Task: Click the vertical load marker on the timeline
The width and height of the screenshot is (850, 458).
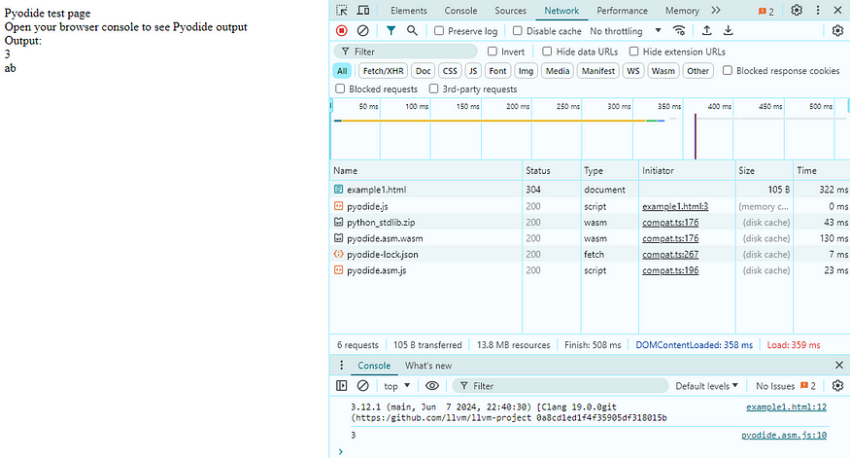Action: (x=696, y=136)
